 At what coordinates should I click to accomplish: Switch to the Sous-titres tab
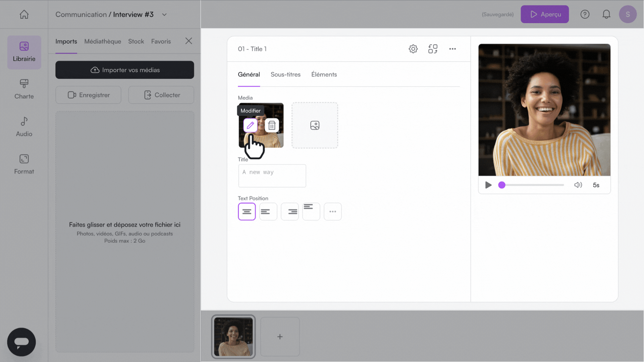pos(285,74)
